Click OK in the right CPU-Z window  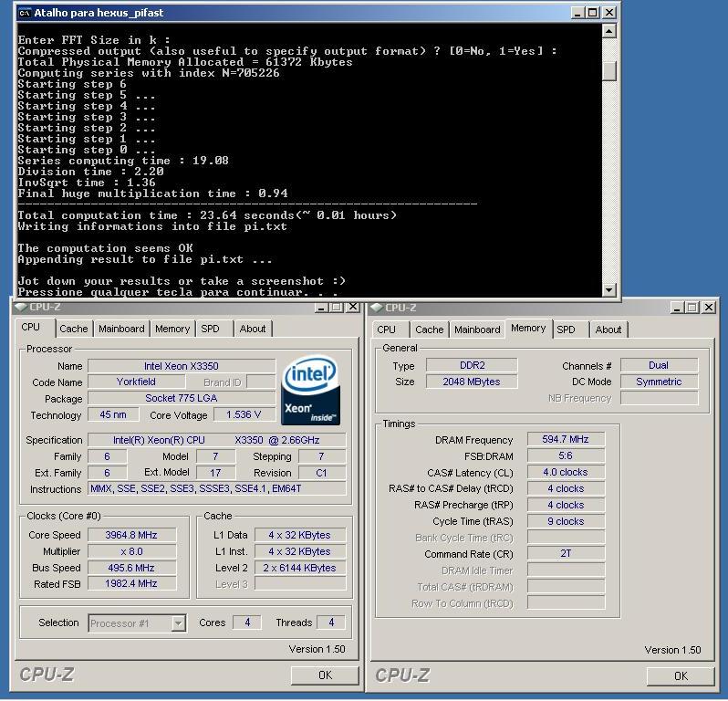(681, 676)
